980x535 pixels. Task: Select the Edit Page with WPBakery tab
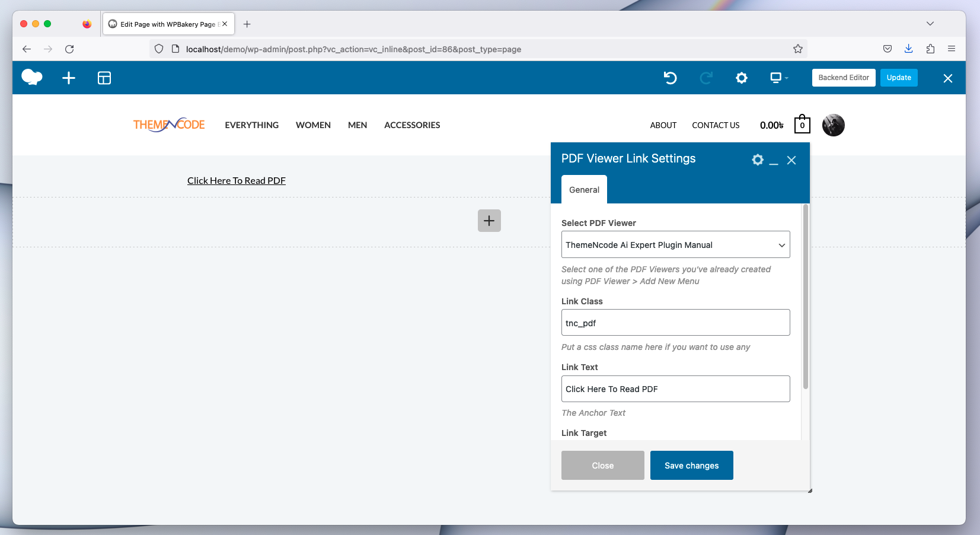pyautogui.click(x=168, y=24)
